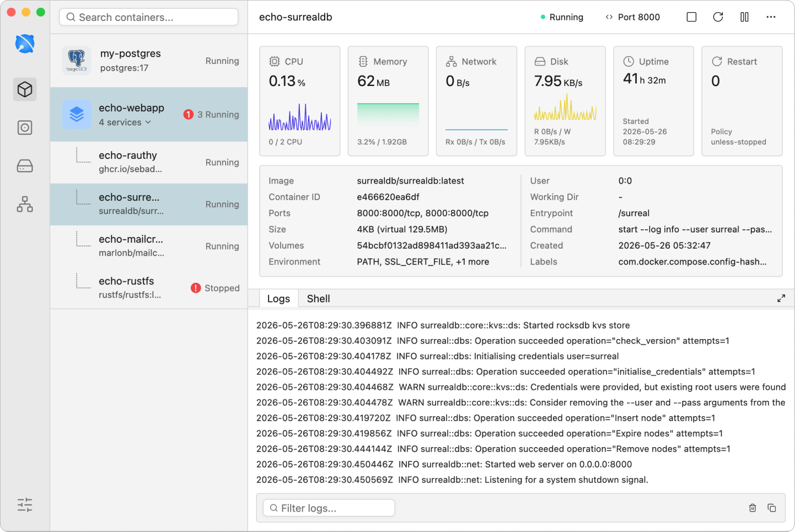Copy logs with the copy icon
Screen dimensions: 795x532
pos(772,508)
